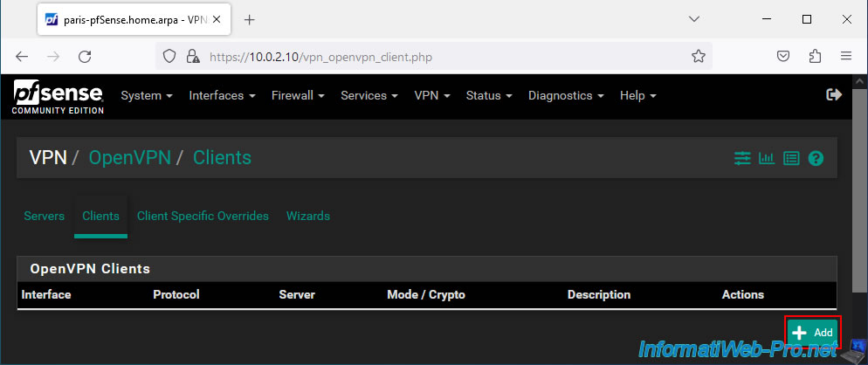
Task: Log out using the exit arrow icon
Action: pos(834,94)
